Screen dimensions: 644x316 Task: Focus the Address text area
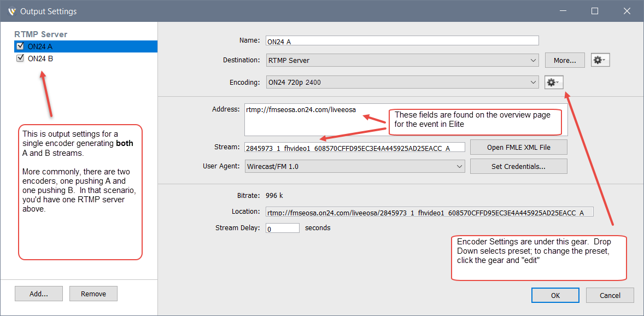tap(406, 120)
